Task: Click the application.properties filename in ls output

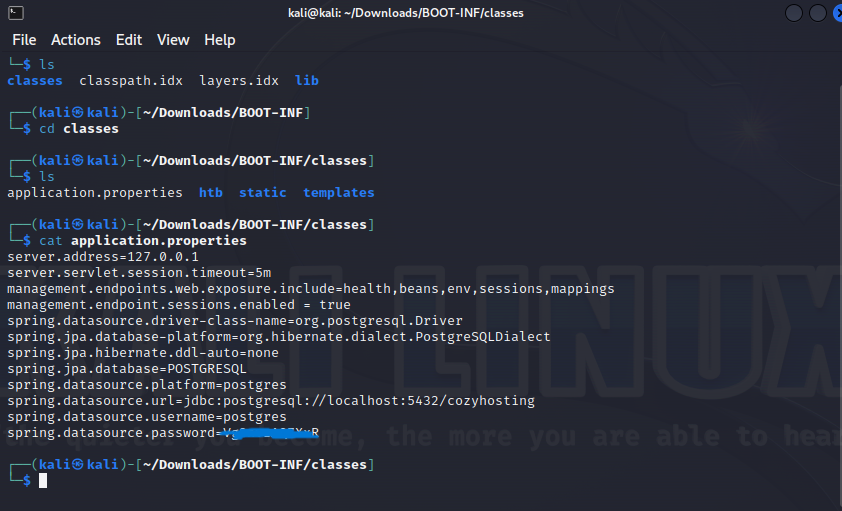Action: pyautogui.click(x=95, y=192)
